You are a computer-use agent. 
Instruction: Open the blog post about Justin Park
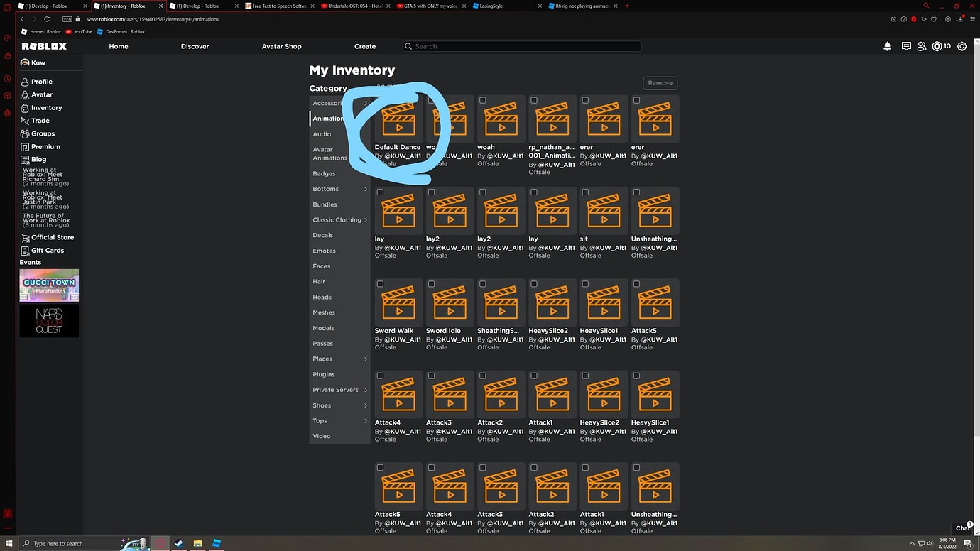[46, 199]
